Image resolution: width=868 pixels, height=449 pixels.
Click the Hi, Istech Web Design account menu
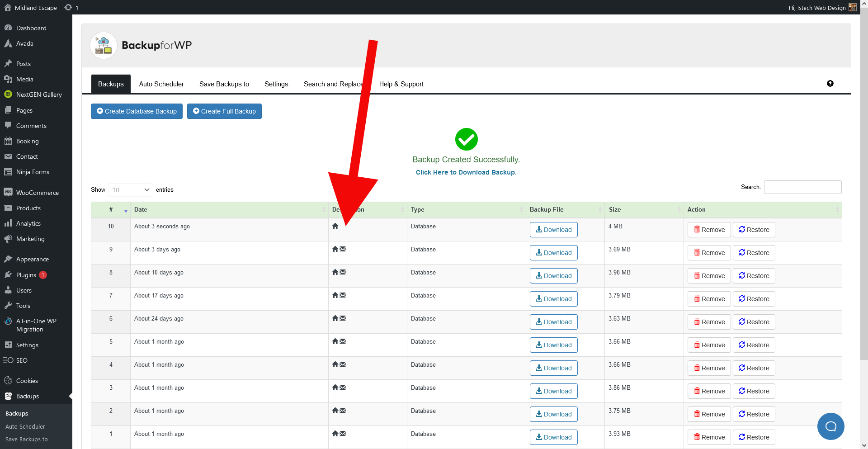[822, 8]
